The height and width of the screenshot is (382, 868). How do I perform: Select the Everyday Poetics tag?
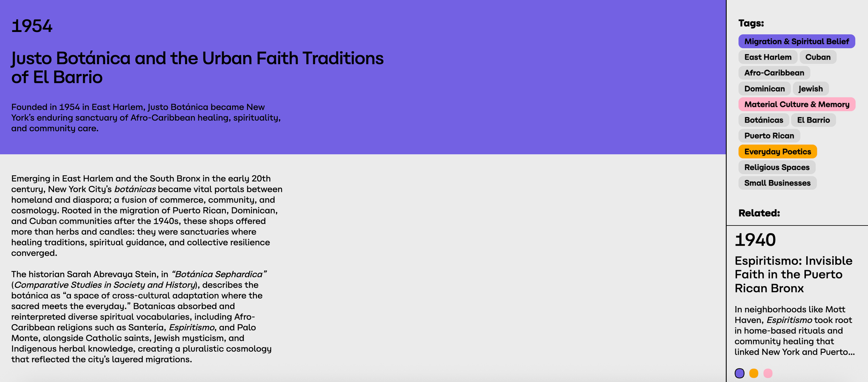778,152
